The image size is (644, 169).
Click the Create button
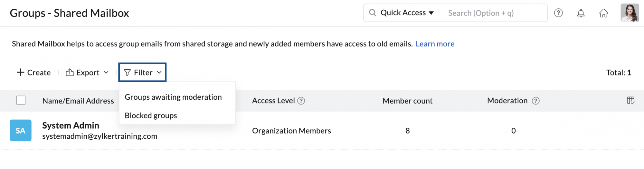(x=34, y=73)
